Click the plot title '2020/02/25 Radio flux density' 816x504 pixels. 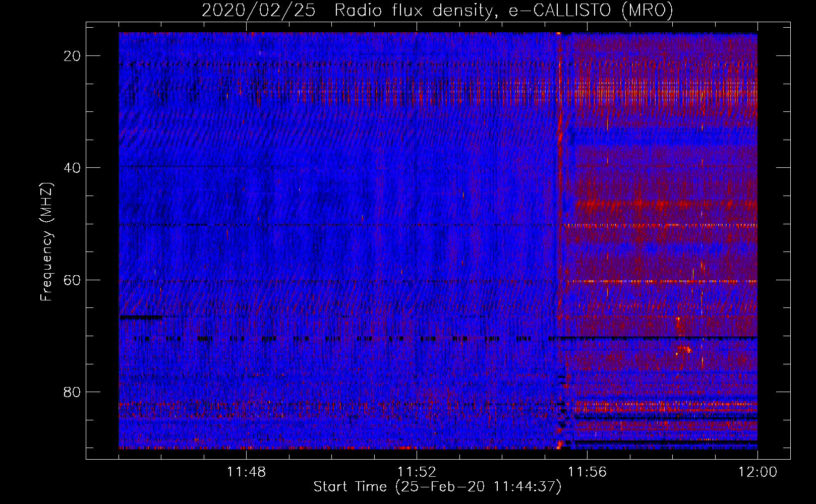[437, 10]
